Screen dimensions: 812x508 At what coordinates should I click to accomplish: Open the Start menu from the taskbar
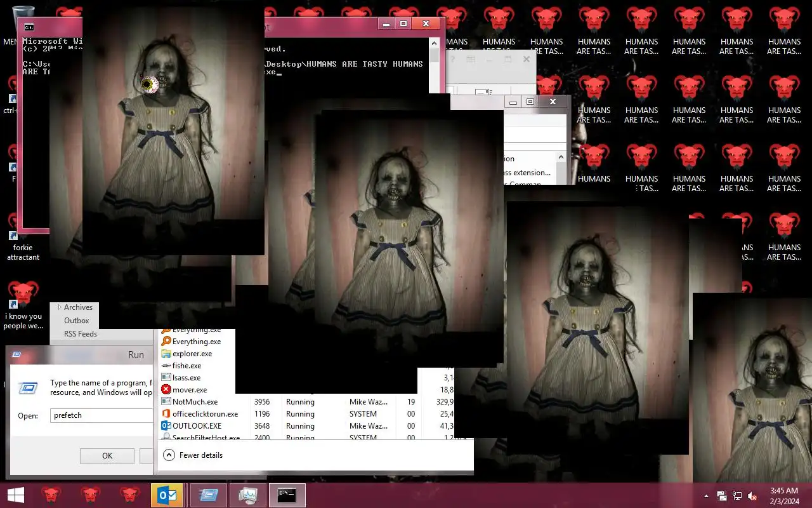tap(15, 495)
